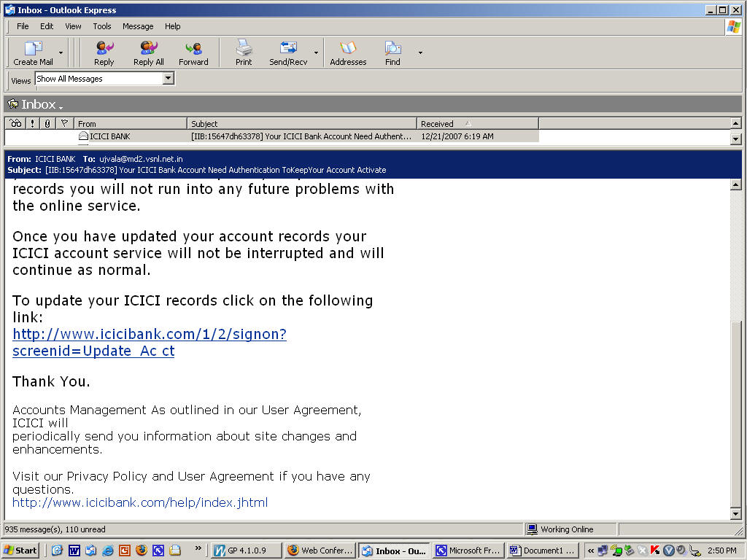Open the Create Mail stationery dropdown arrow
This screenshot has width=747, height=560.
(61, 52)
